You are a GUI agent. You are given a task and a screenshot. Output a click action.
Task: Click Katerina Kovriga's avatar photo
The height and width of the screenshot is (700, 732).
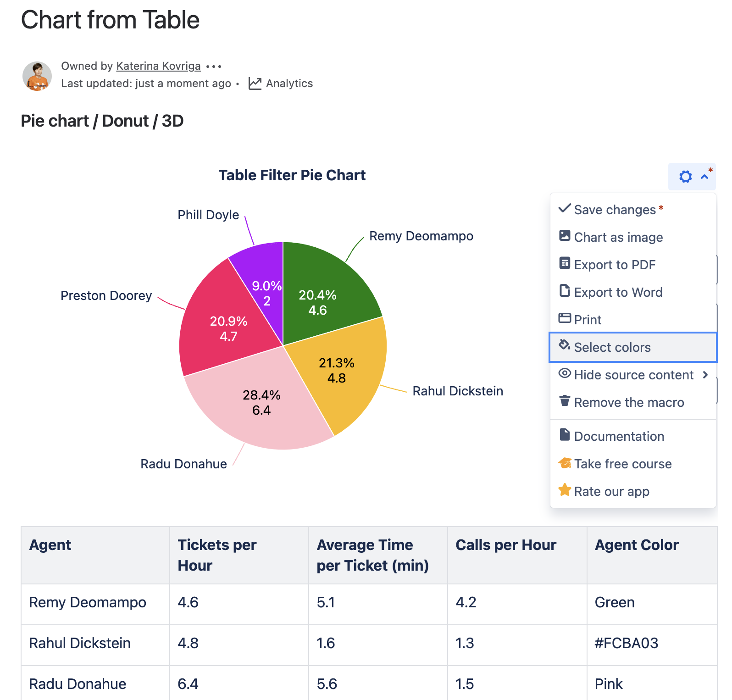(x=37, y=76)
